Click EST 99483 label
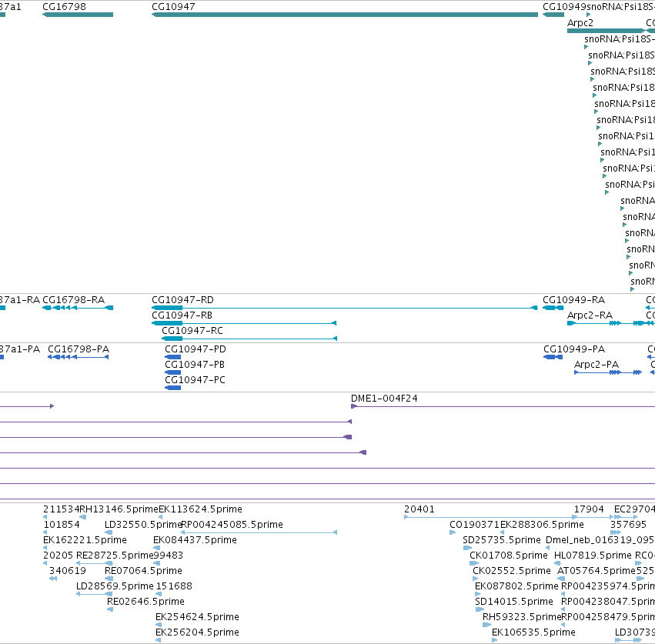The width and height of the screenshot is (655, 644). [169, 556]
